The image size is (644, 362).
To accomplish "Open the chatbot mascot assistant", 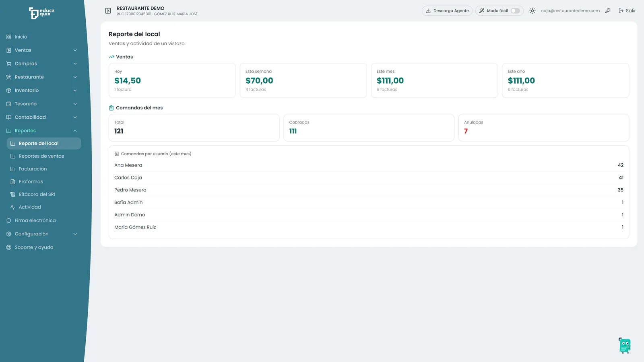I will coord(625,346).
